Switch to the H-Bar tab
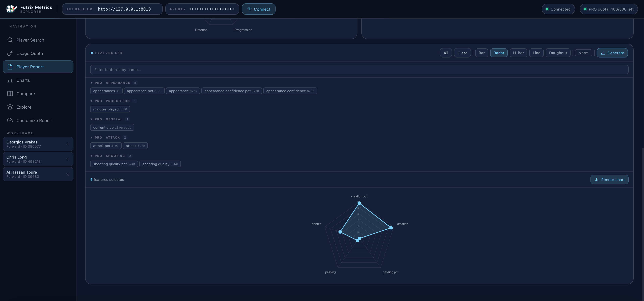The image size is (644, 301). pos(518,53)
